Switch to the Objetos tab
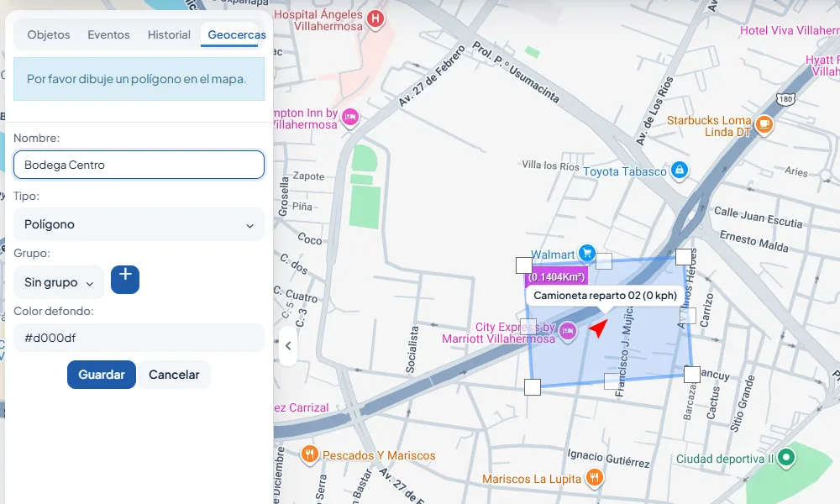The height and width of the screenshot is (504, 840). [49, 34]
